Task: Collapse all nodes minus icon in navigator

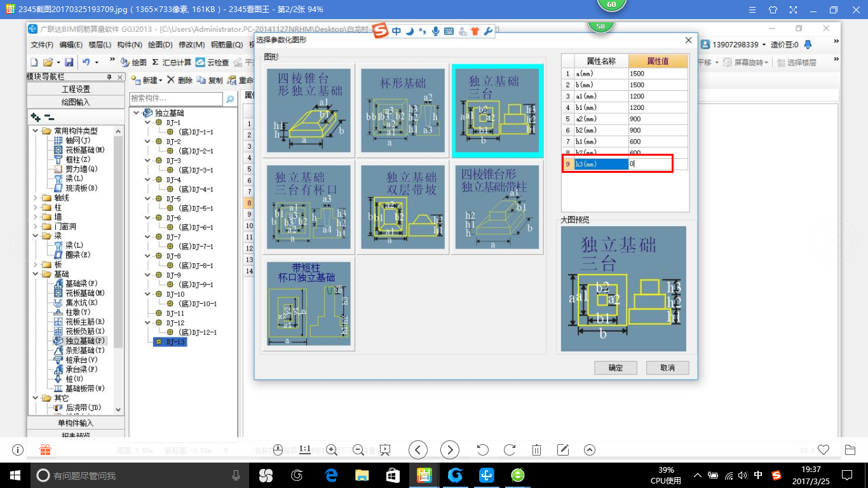Action: coord(49,118)
